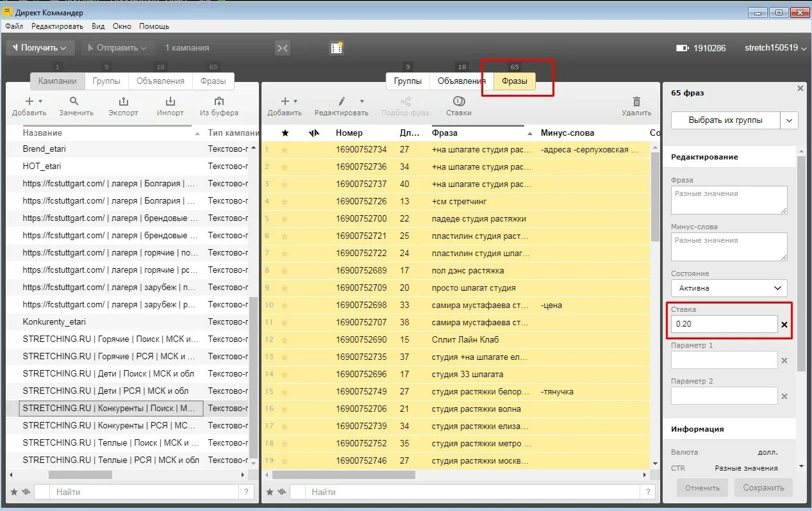812x511 pixels.
Task: Clear the Ставка field with its X
Action: click(x=784, y=325)
